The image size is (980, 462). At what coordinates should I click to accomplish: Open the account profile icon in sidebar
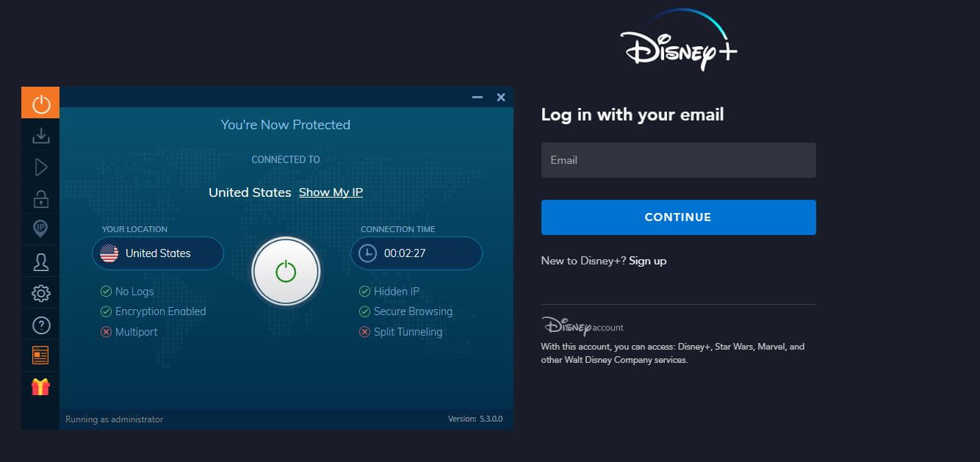click(x=41, y=262)
